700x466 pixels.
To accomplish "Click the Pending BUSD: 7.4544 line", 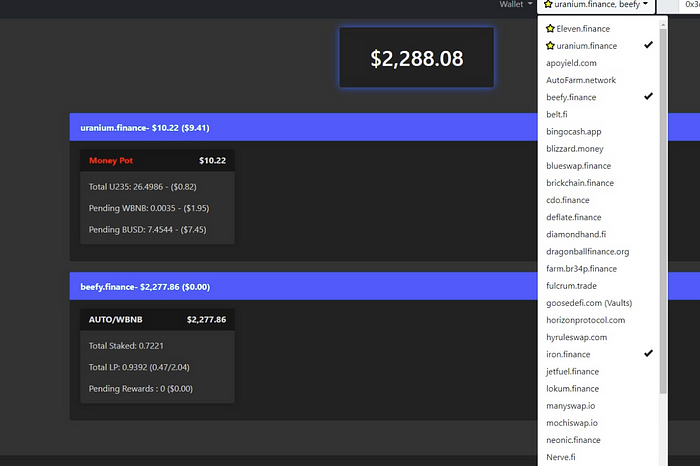I will click(147, 229).
